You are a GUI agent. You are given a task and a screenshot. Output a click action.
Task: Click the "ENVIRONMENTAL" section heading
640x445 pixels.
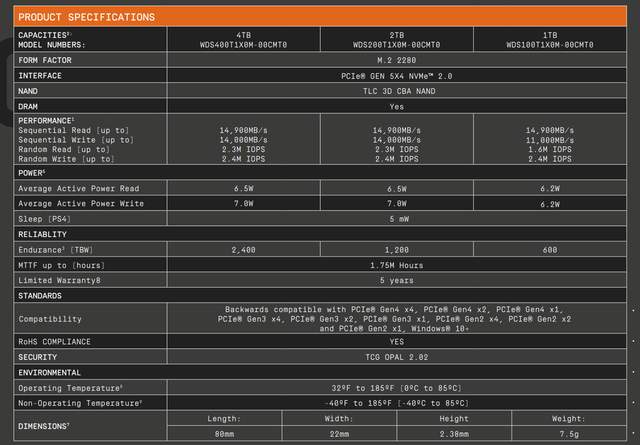[49, 373]
